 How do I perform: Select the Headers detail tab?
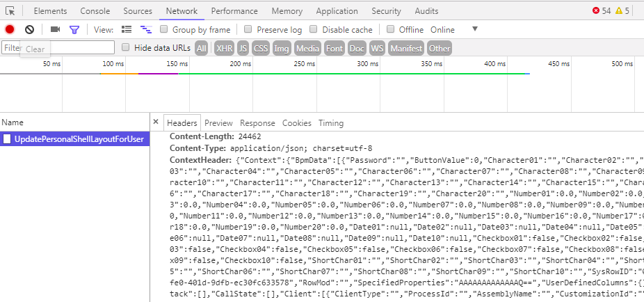[182, 123]
